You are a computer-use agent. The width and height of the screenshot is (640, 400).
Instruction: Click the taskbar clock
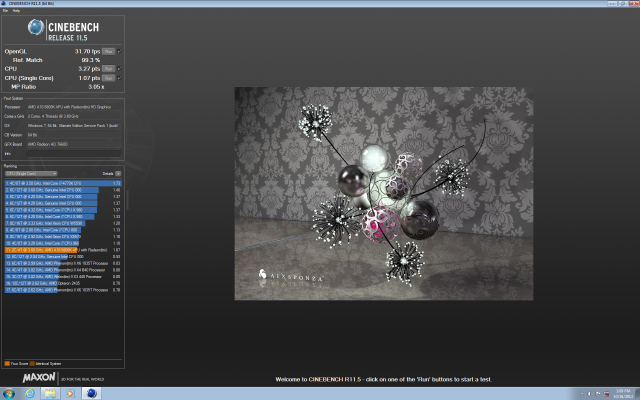(x=623, y=394)
